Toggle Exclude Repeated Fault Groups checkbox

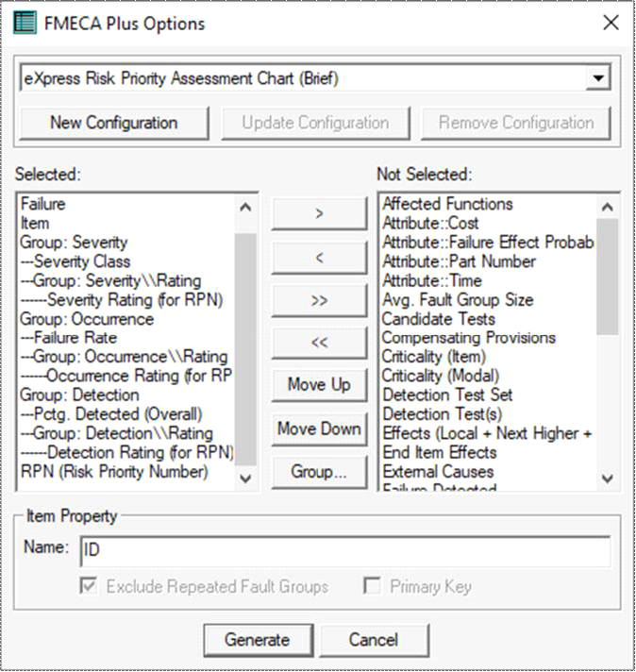tap(89, 586)
